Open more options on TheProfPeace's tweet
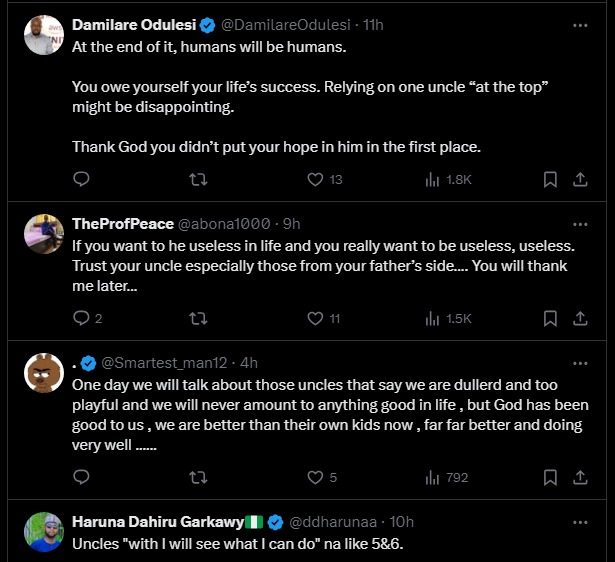The height and width of the screenshot is (562, 615). pyautogui.click(x=580, y=223)
